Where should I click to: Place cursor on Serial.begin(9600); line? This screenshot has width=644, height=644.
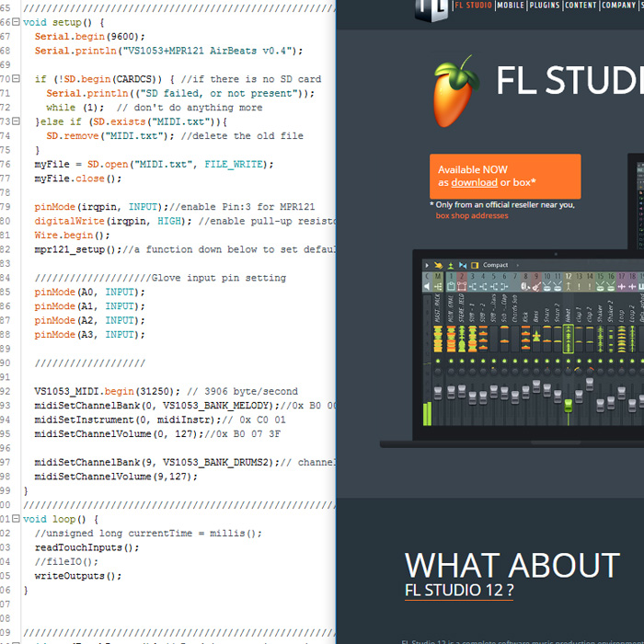tap(89, 37)
